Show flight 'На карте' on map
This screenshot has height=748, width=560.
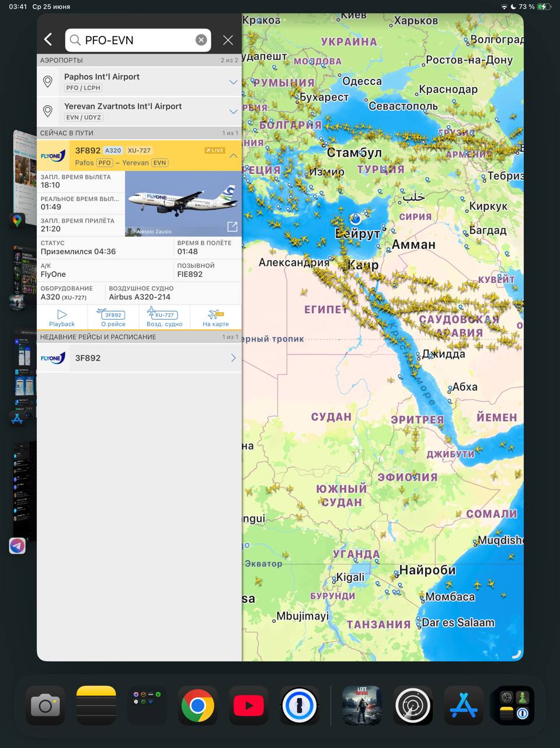(x=215, y=318)
